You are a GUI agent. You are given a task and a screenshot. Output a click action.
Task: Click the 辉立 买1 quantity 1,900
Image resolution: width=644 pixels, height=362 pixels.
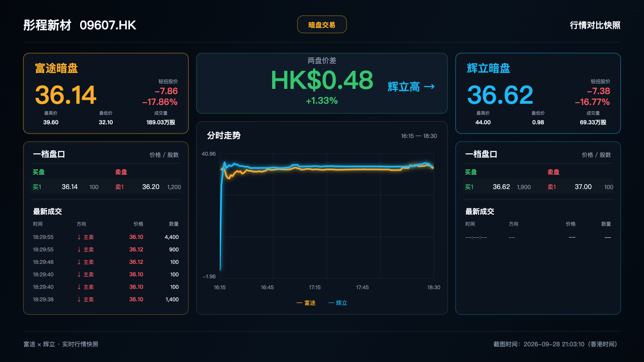(x=524, y=187)
